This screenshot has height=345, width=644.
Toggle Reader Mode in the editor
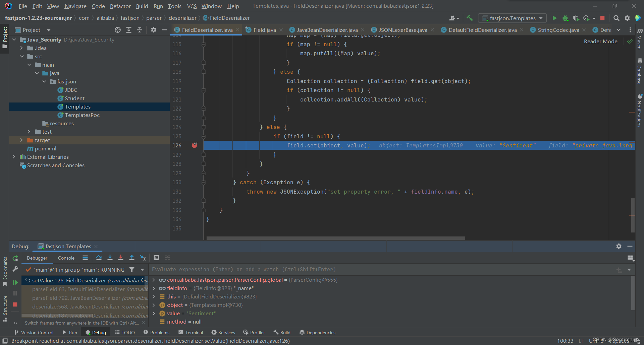point(600,41)
